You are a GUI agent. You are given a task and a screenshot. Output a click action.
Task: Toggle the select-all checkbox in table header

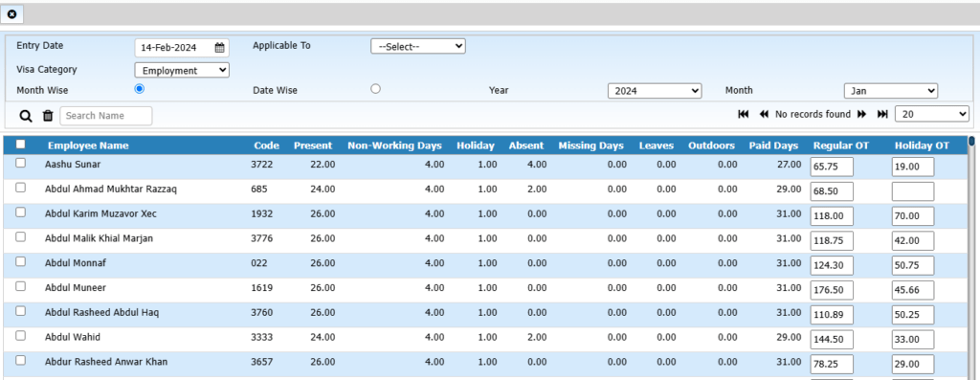pyautogui.click(x=21, y=145)
